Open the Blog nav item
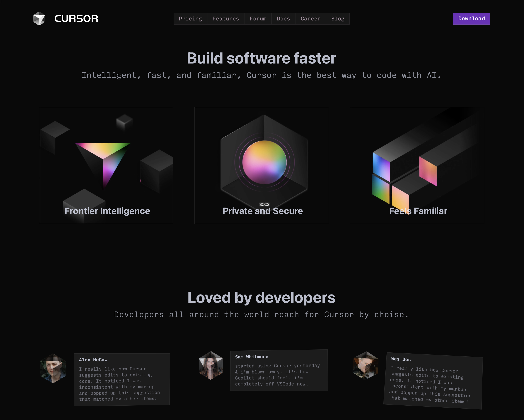This screenshot has width=524, height=420. click(x=338, y=19)
